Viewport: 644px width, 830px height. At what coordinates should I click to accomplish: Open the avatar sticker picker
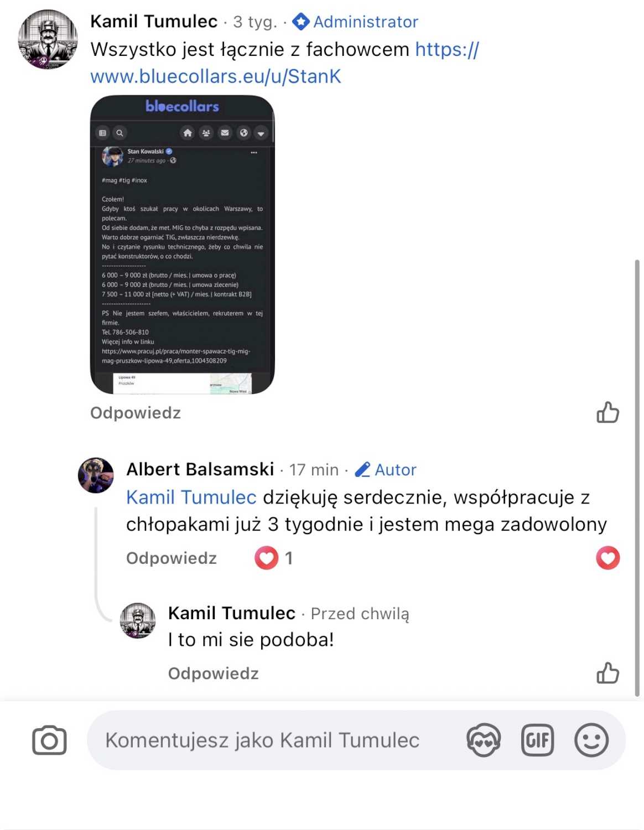[x=484, y=740]
